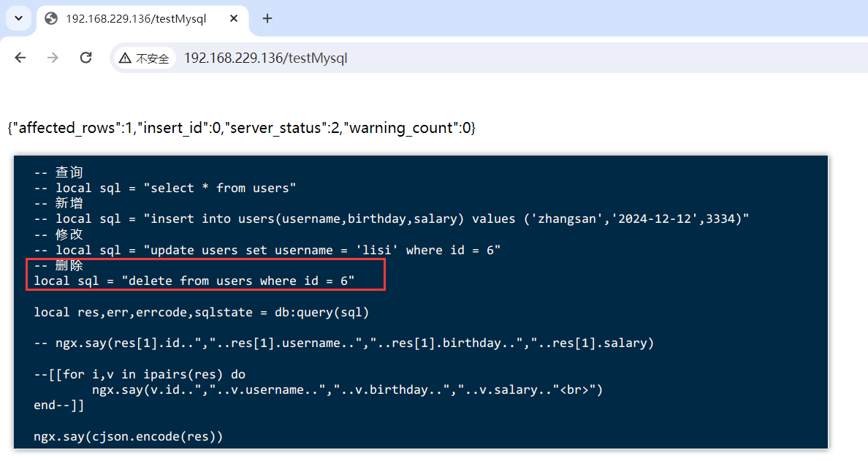Go forward using the forward arrow
This screenshot has width=868, height=461.
(53, 58)
